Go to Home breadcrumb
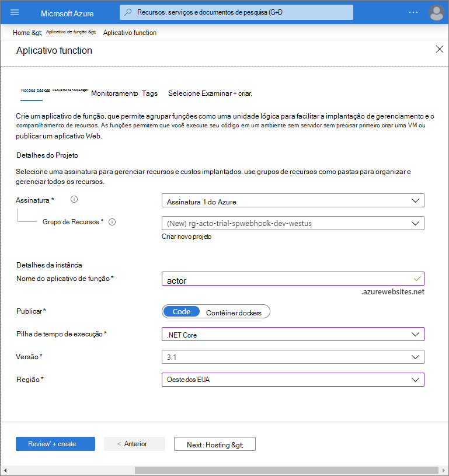Image resolution: width=449 pixels, height=476 pixels. 21,33
